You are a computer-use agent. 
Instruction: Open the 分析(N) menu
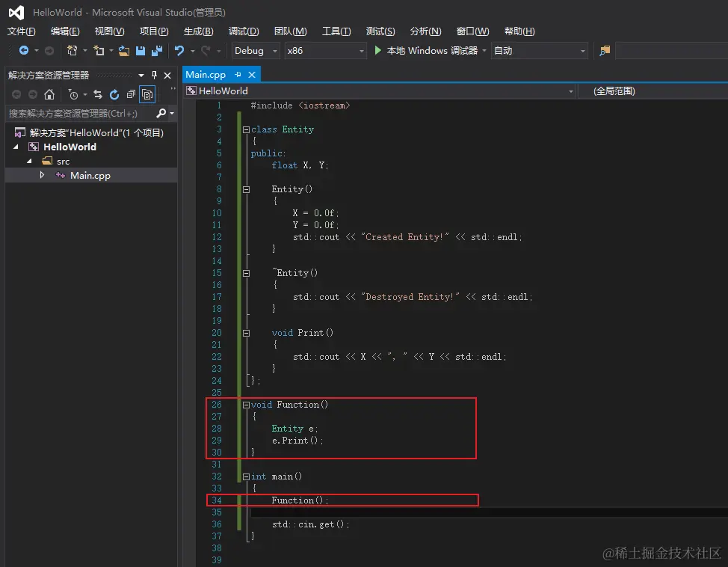click(426, 31)
